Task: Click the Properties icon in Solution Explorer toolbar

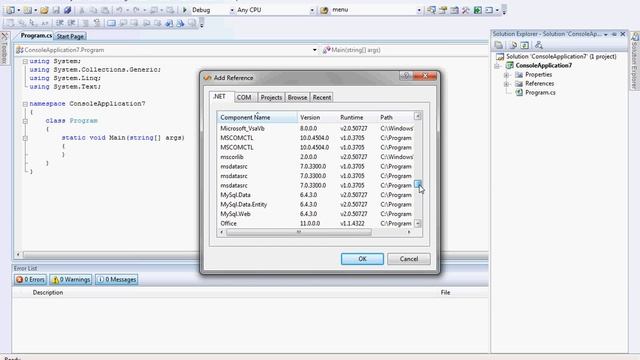Action: tap(498, 45)
